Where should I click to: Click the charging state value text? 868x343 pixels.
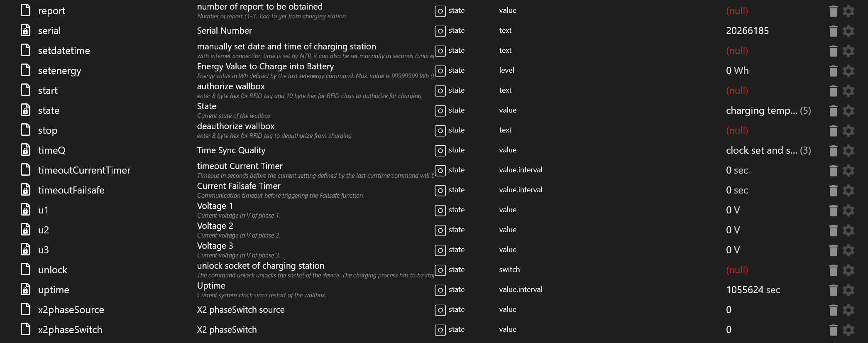[x=761, y=110]
